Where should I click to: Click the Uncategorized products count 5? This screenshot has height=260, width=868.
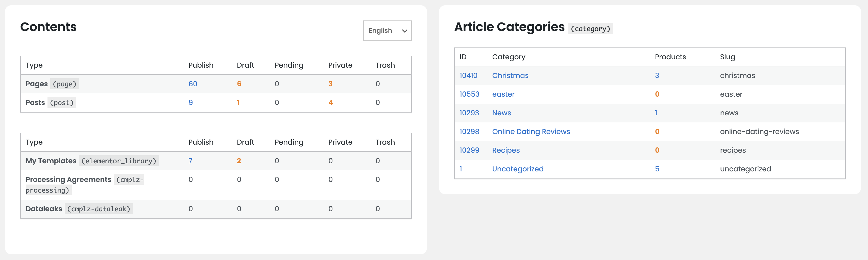point(657,169)
